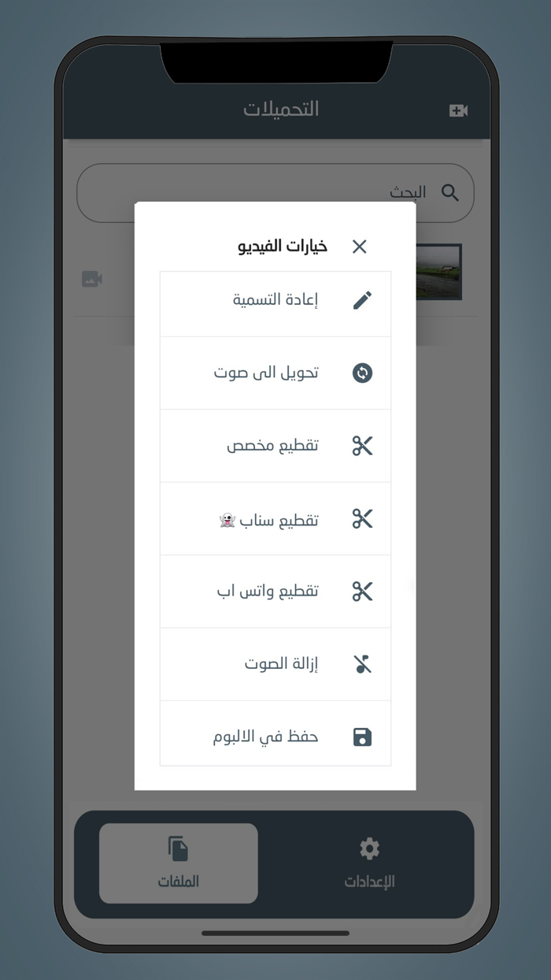The image size is (551, 980).
Task: Click the scissors icon next to Snapchat trim
Action: (362, 518)
